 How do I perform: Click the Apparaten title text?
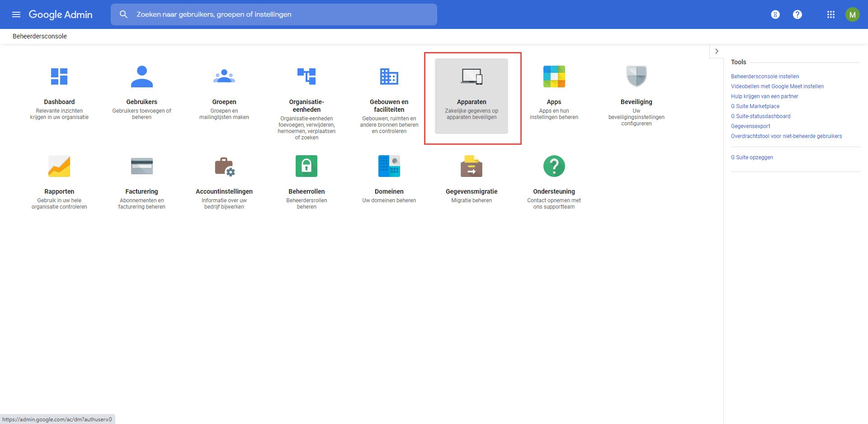[x=472, y=102]
